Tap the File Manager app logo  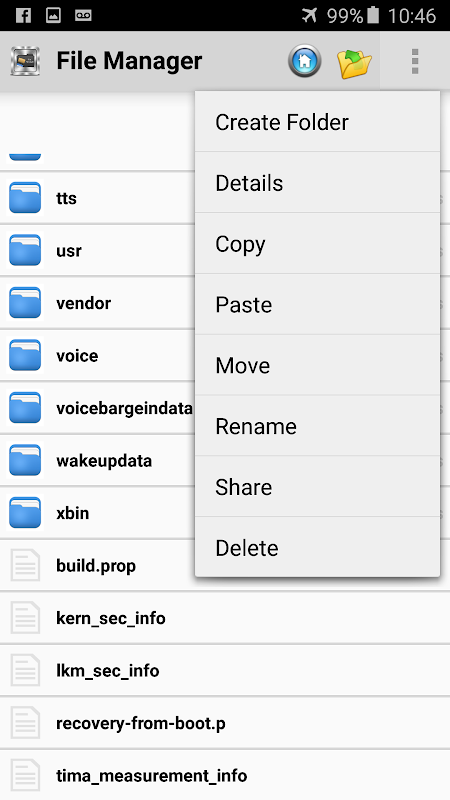click(25, 61)
